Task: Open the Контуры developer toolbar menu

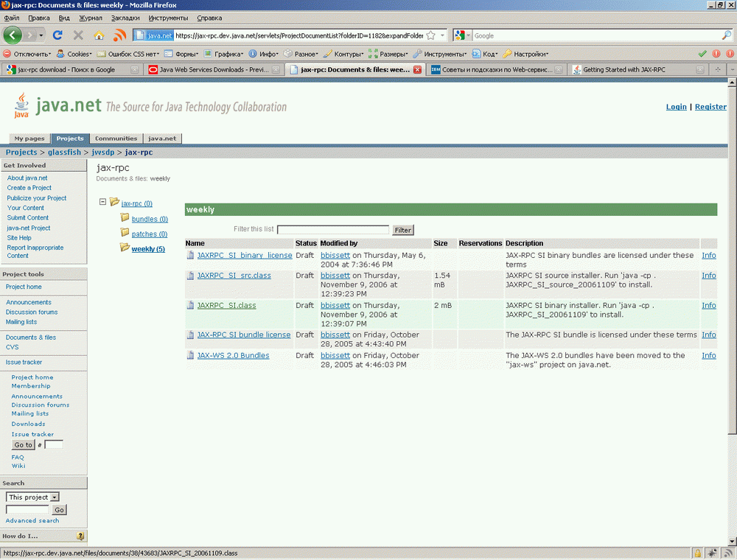Action: (343, 54)
